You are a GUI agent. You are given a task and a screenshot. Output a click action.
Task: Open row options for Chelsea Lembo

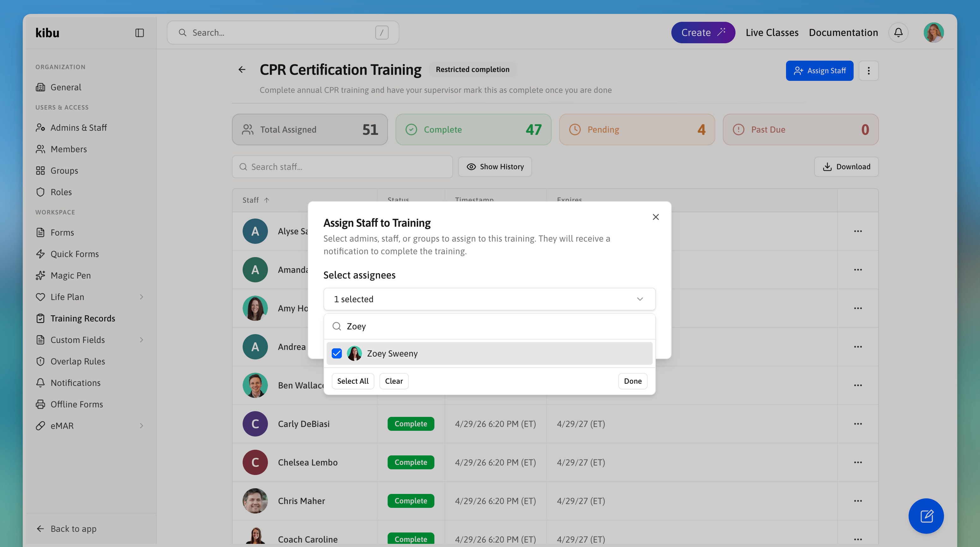pyautogui.click(x=858, y=462)
